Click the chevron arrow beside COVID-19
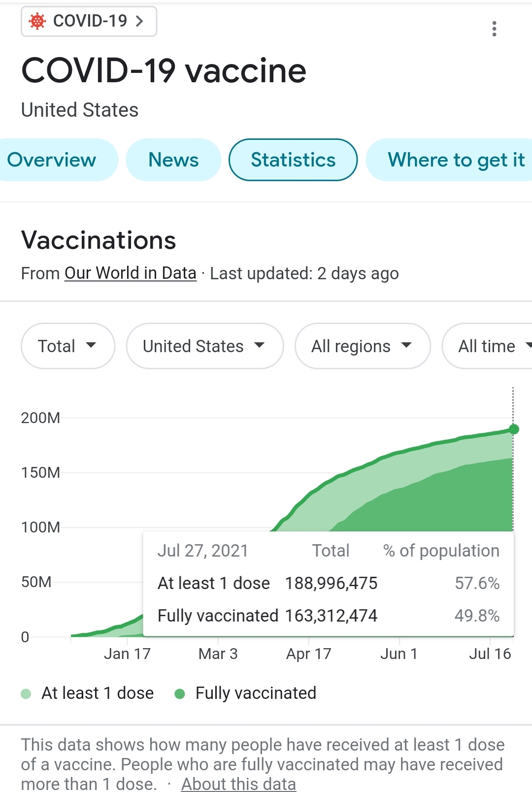Viewport: 532px width, 792px height. (x=140, y=21)
